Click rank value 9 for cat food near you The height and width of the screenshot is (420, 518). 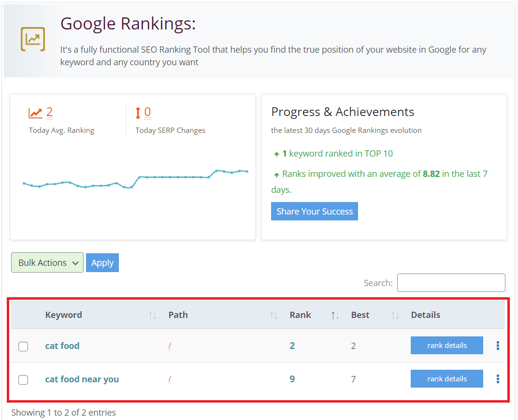(292, 379)
